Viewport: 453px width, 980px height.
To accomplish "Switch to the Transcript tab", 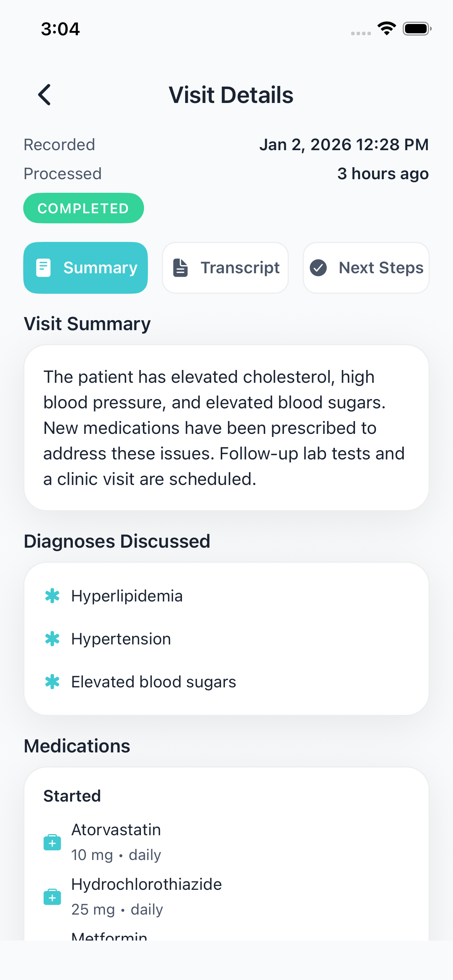I will click(x=225, y=268).
